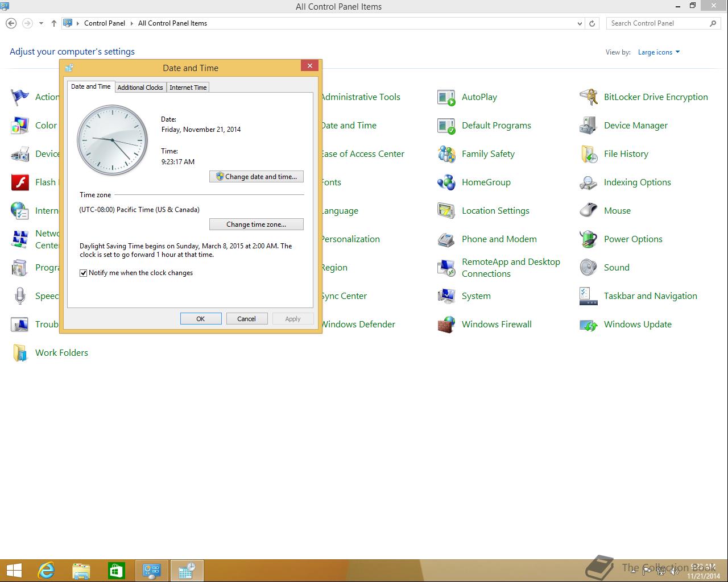The height and width of the screenshot is (582, 728).
Task: Expand the address bar history dropdown
Action: click(580, 23)
